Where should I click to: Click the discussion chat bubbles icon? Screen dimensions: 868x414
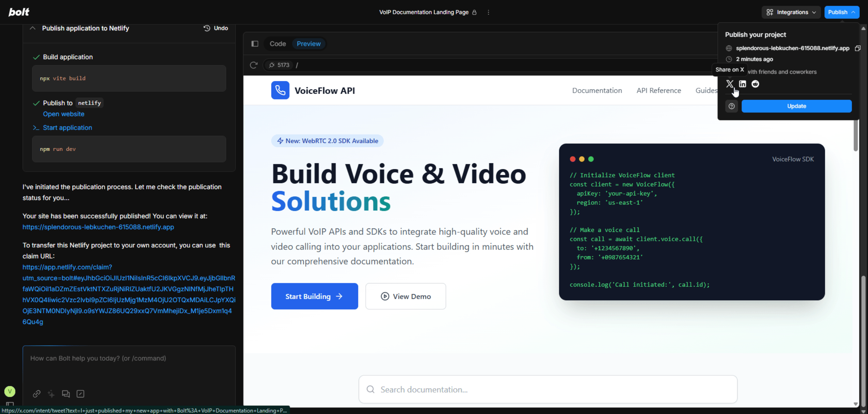point(66,394)
